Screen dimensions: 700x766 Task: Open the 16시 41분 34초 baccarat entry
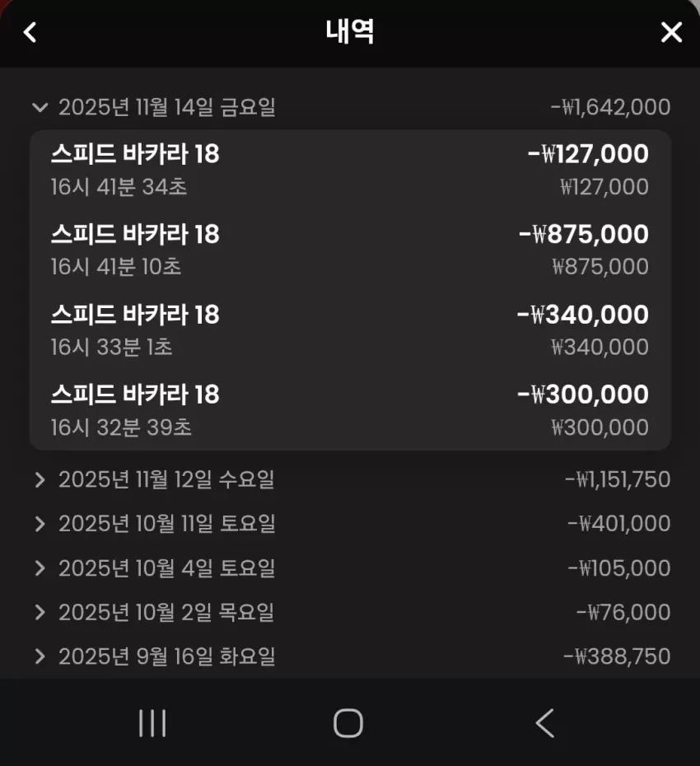click(350, 170)
